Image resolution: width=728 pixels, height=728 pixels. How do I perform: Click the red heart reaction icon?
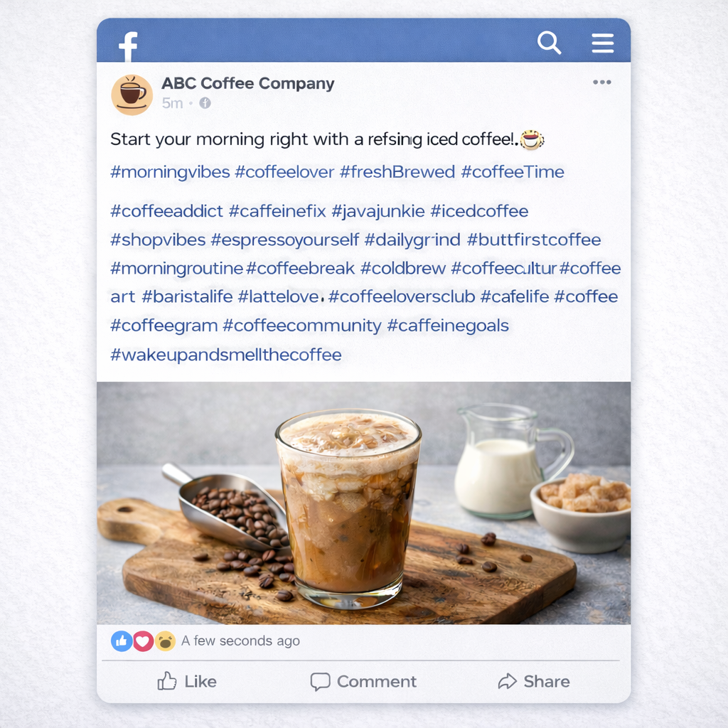point(143,641)
